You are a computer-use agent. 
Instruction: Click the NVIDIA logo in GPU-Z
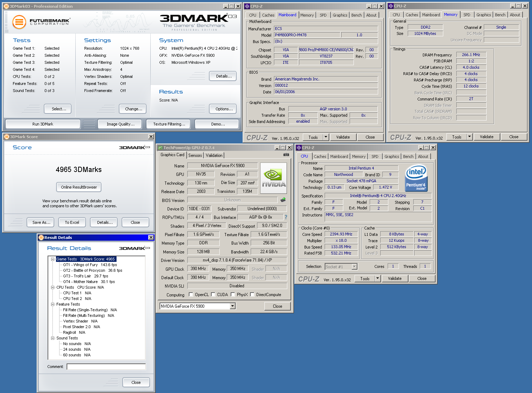(274, 178)
